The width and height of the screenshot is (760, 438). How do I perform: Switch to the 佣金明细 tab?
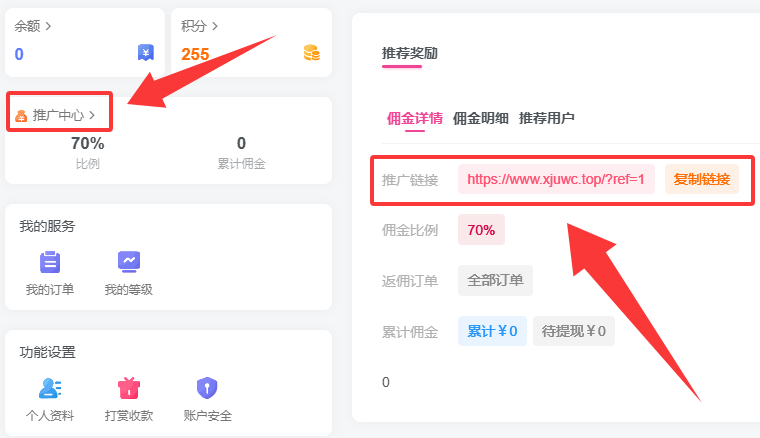point(481,118)
